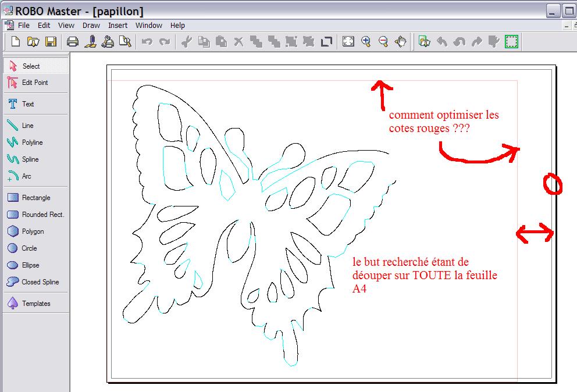Open Print Preview magnifier icon
This screenshot has width=577, height=392.
click(x=125, y=42)
